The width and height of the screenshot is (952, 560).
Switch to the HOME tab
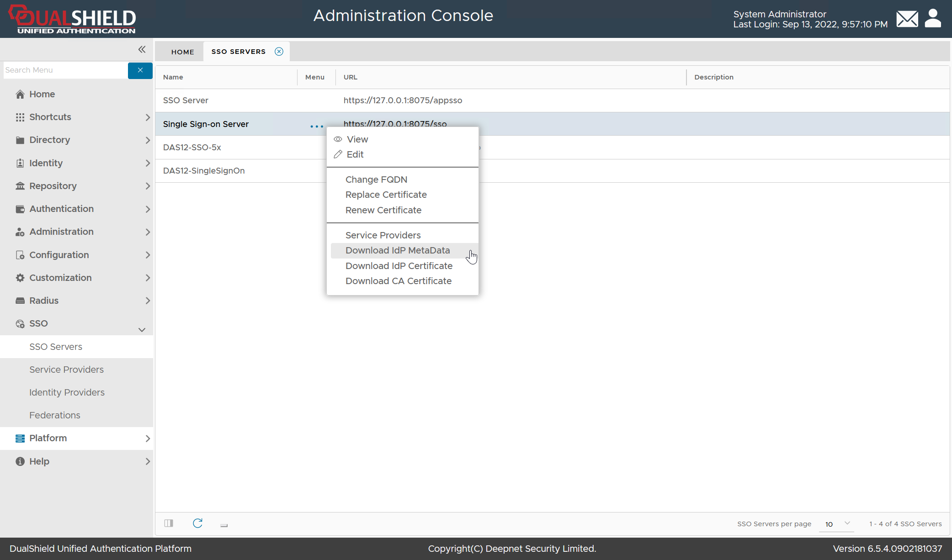tap(182, 52)
